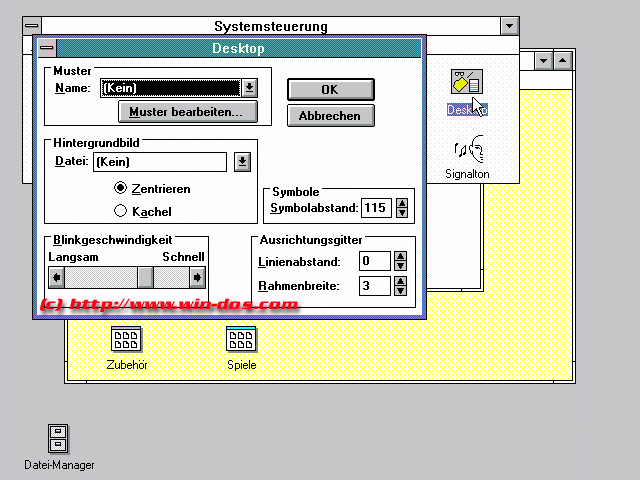Viewport: 640px width, 480px height.
Task: Open the Systemsteuerung window control menu box
Action: click(x=33, y=25)
